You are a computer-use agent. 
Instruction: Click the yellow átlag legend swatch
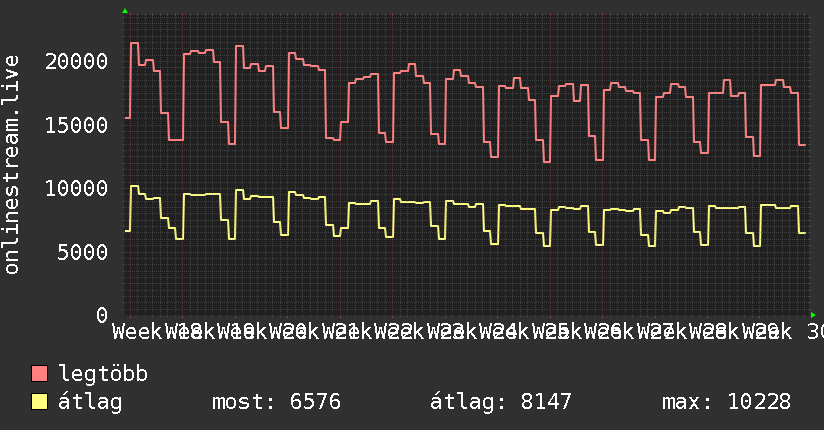point(39,402)
